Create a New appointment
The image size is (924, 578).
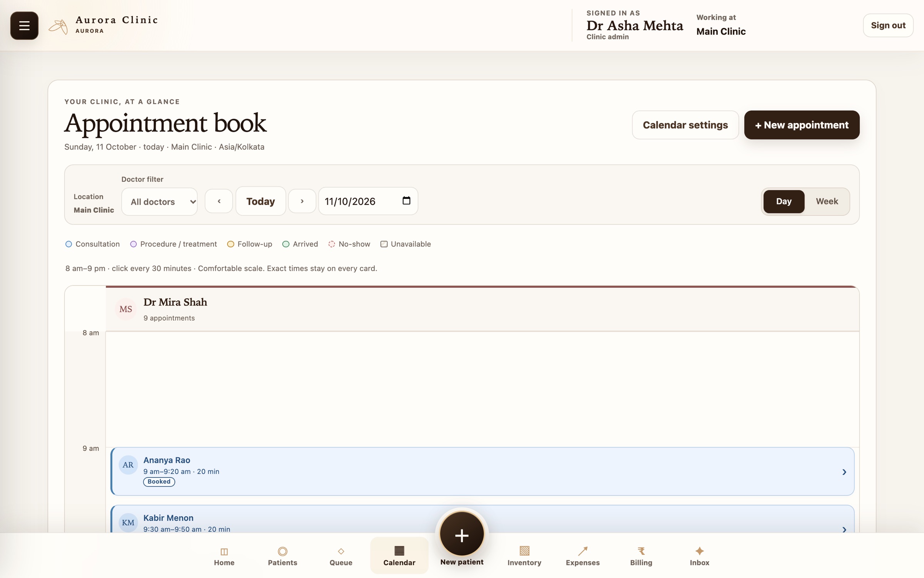pyautogui.click(x=802, y=125)
